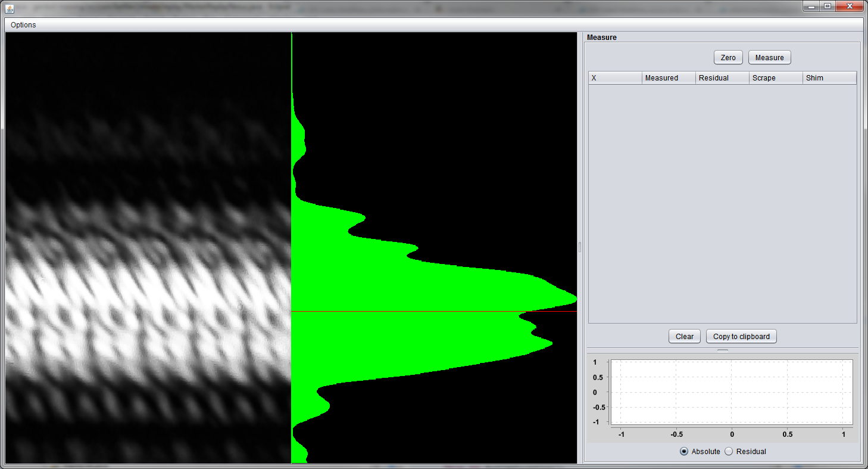Screen dimensions: 868x469
Task: Close the application window
Action: (850, 6)
